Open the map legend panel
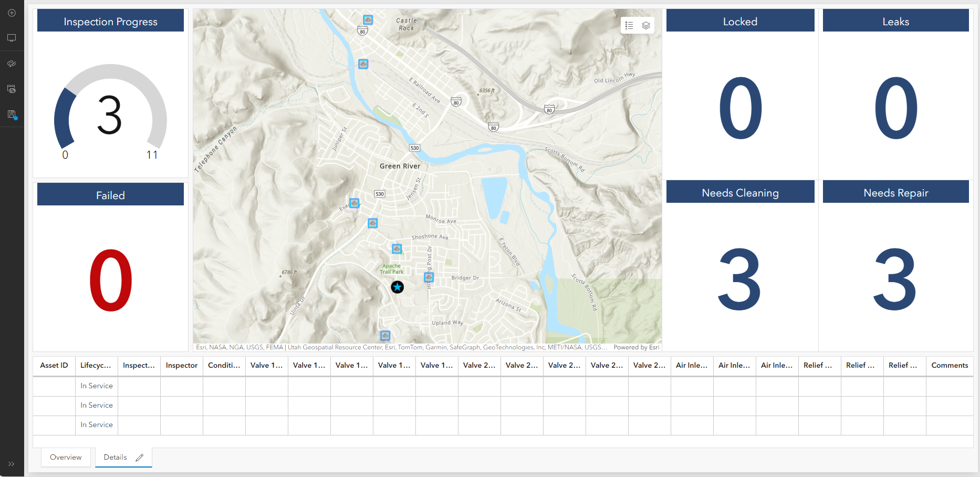Image resolution: width=980 pixels, height=477 pixels. pos(629,25)
